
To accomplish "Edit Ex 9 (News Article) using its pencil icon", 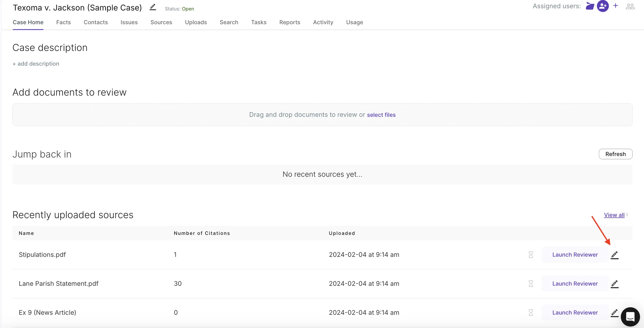I will (x=614, y=313).
